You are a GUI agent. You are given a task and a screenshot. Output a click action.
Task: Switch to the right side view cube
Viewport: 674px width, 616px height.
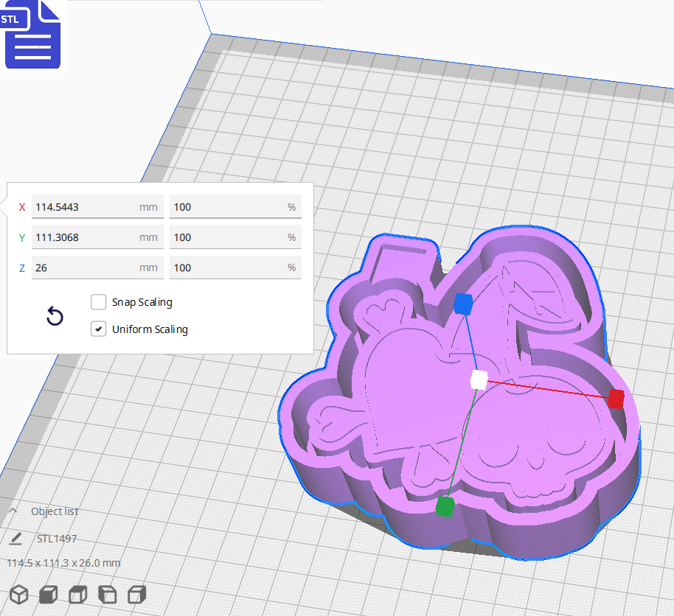pyautogui.click(x=136, y=594)
